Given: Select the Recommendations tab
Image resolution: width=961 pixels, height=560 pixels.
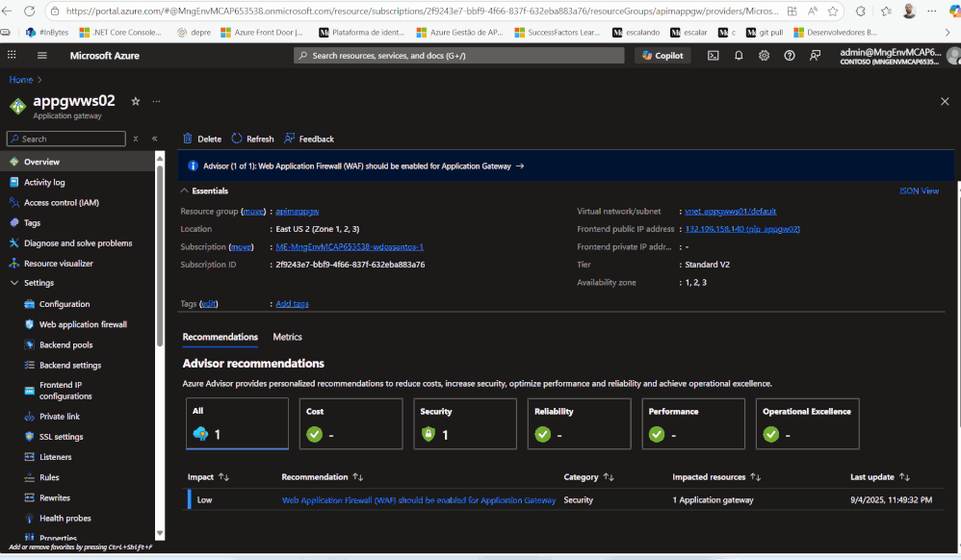Looking at the screenshot, I should click(220, 337).
